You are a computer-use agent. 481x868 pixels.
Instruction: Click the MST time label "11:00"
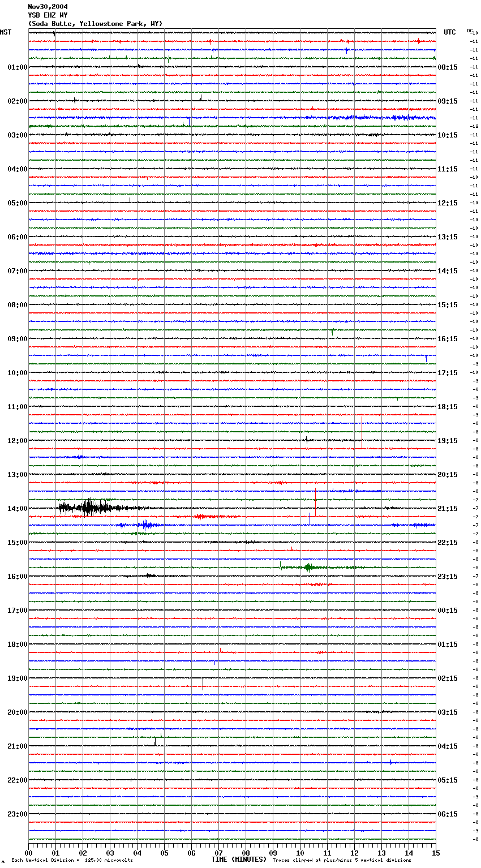pos(18,407)
